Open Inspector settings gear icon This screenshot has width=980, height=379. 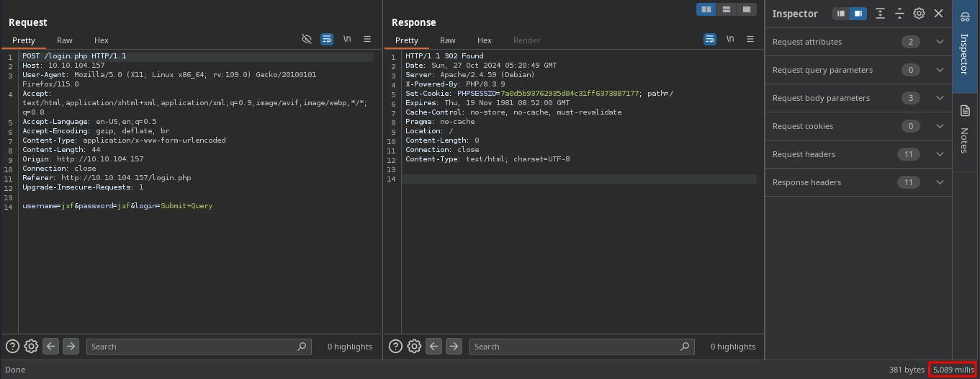pyautogui.click(x=919, y=13)
